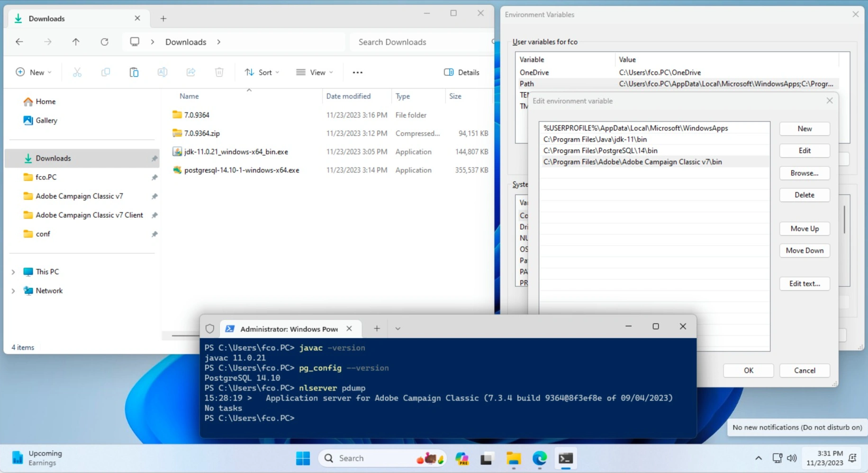Expand the This PC tree node
868x473 pixels.
point(13,272)
